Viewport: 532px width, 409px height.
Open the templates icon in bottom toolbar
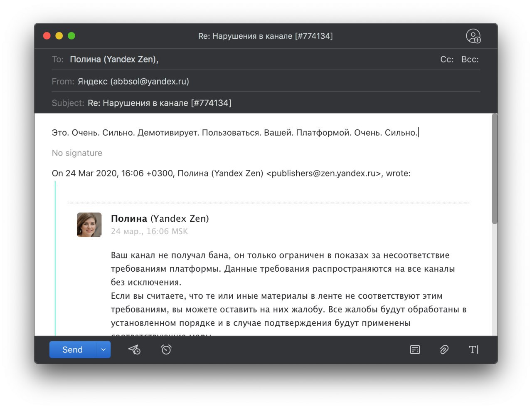coord(415,350)
